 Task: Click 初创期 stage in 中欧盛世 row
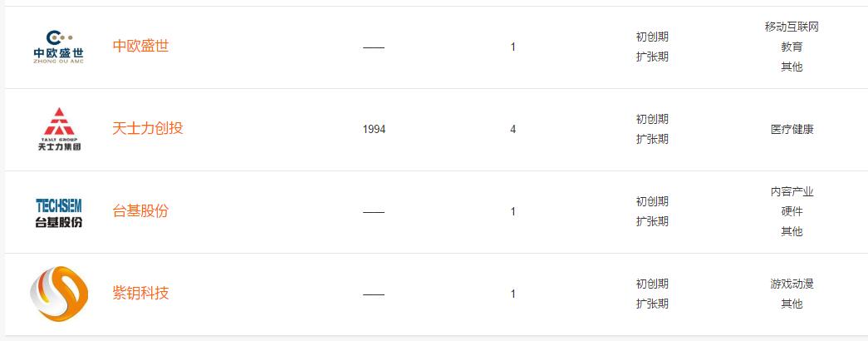coord(652,37)
